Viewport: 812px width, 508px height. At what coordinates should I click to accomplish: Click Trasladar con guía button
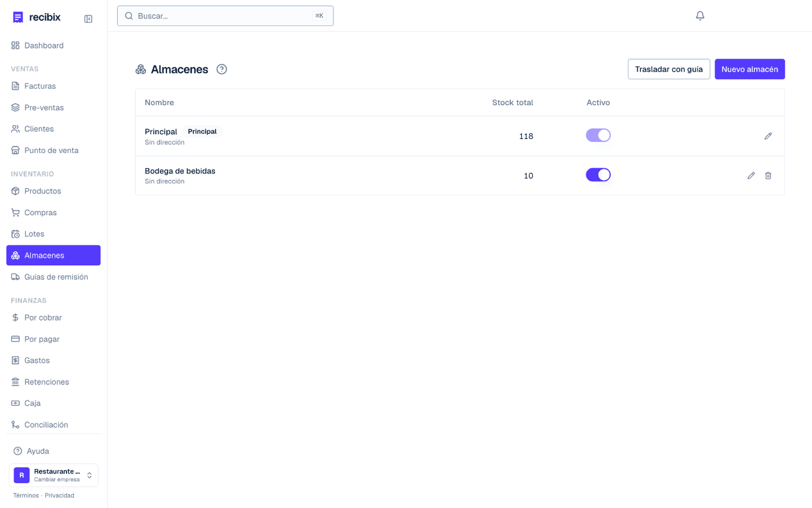(x=669, y=69)
